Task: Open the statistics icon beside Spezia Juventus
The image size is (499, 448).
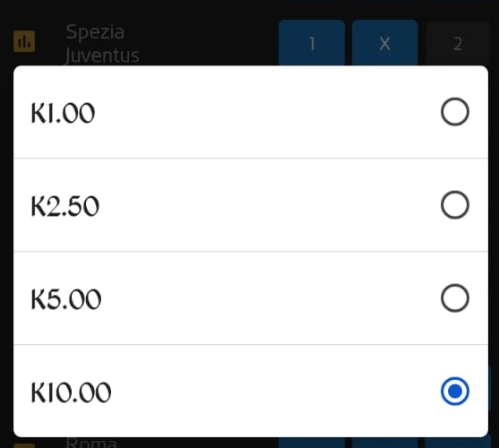Action: [24, 41]
